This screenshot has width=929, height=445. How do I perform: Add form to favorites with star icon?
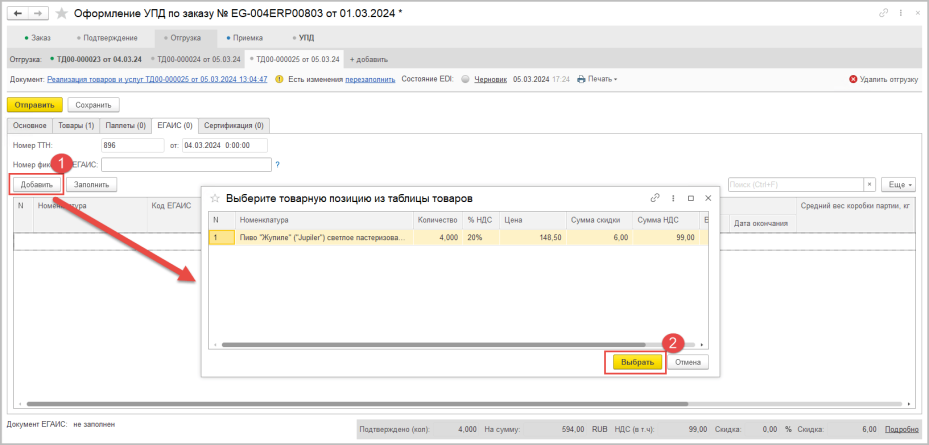pos(61,13)
